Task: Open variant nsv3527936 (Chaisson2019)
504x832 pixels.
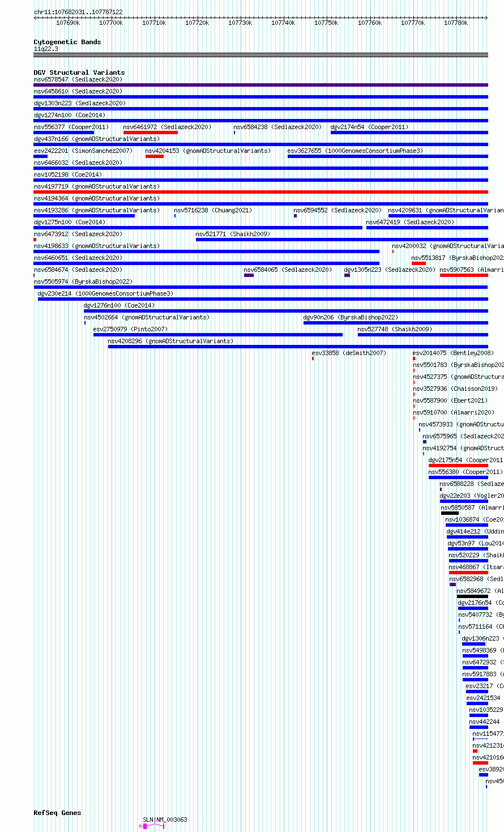Action: click(x=456, y=389)
